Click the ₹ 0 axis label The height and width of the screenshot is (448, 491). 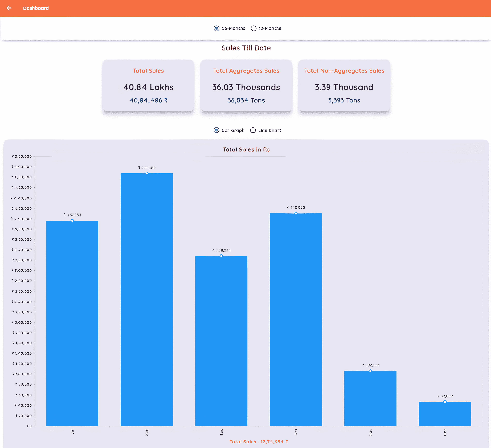pos(29,426)
